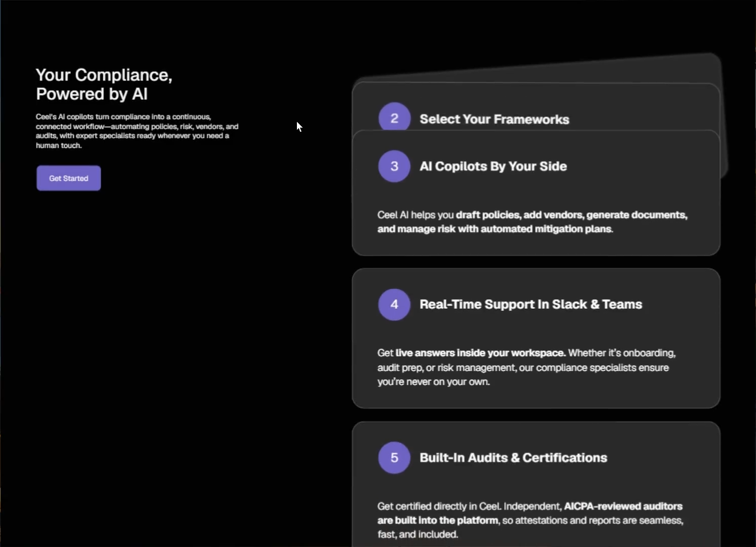This screenshot has height=547, width=756.
Task: Click the AICPA-reviewed auditors description text
Action: pyautogui.click(x=530, y=520)
